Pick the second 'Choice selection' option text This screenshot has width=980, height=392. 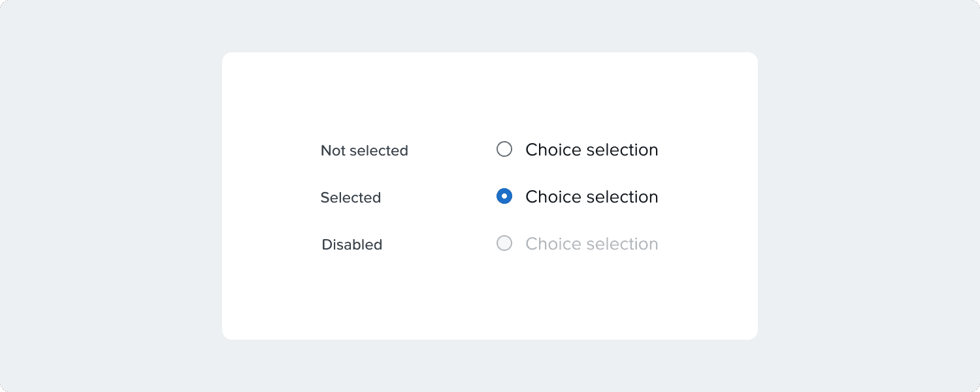point(591,197)
